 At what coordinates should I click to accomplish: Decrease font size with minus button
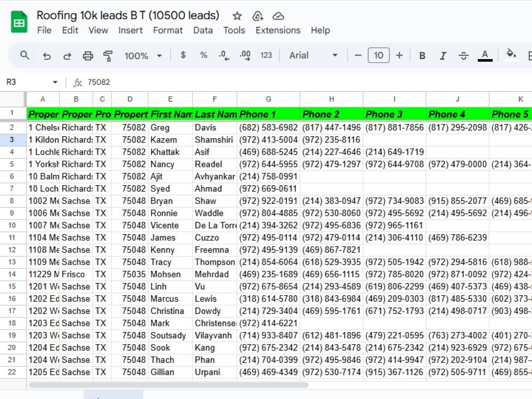tap(358, 55)
